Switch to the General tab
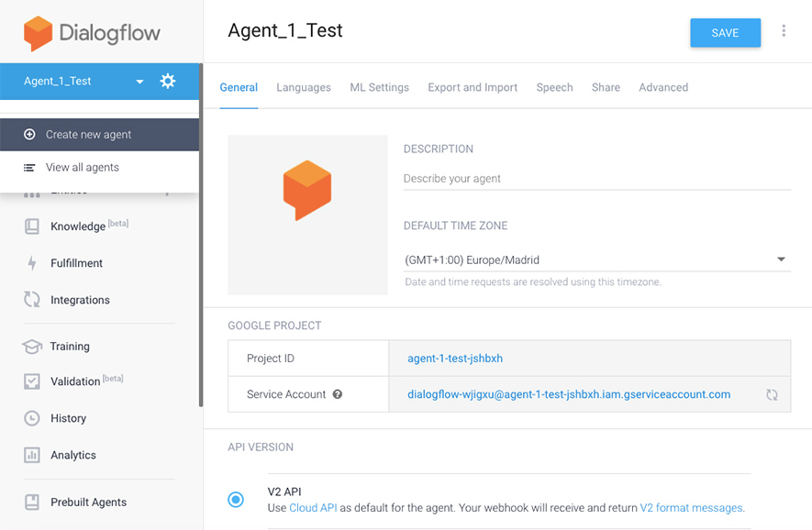Image resolution: width=812 pixels, height=530 pixels. (x=239, y=87)
